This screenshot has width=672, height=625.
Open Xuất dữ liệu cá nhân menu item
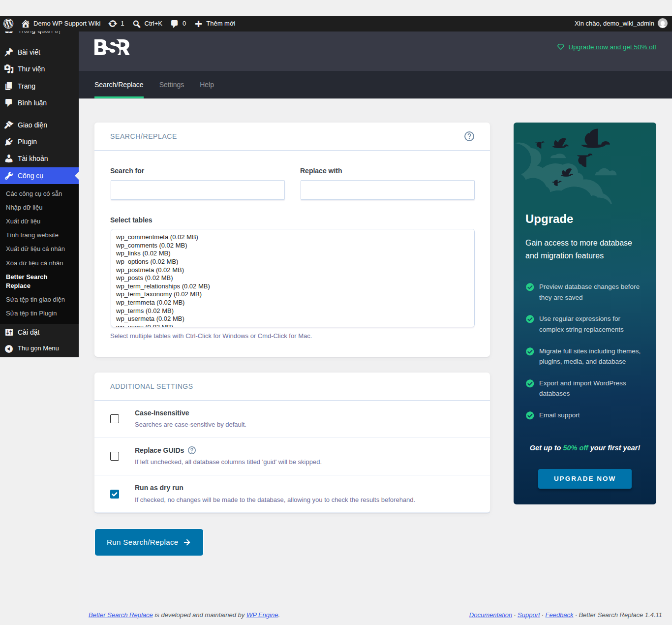pyautogui.click(x=35, y=249)
